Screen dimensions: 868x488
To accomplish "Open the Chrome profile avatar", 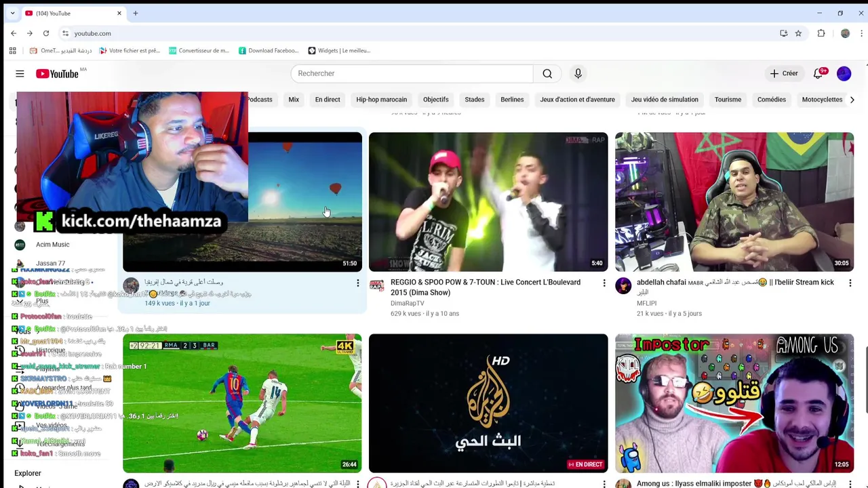I will pyautogui.click(x=845, y=33).
